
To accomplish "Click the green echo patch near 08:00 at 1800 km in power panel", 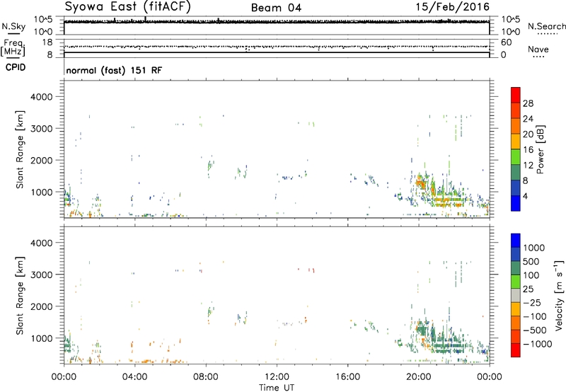I will coord(210,166).
